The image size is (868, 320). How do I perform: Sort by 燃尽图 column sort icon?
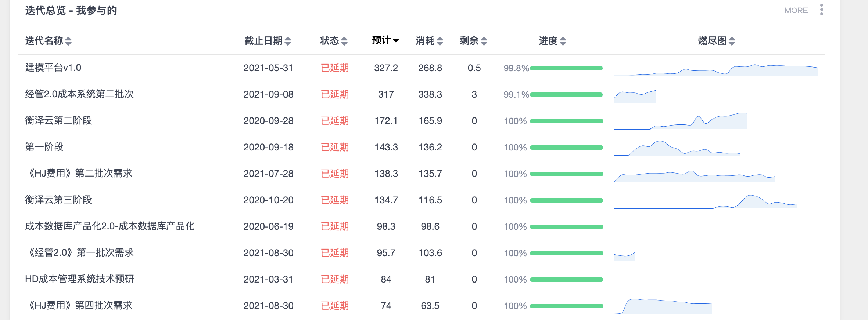(x=732, y=41)
